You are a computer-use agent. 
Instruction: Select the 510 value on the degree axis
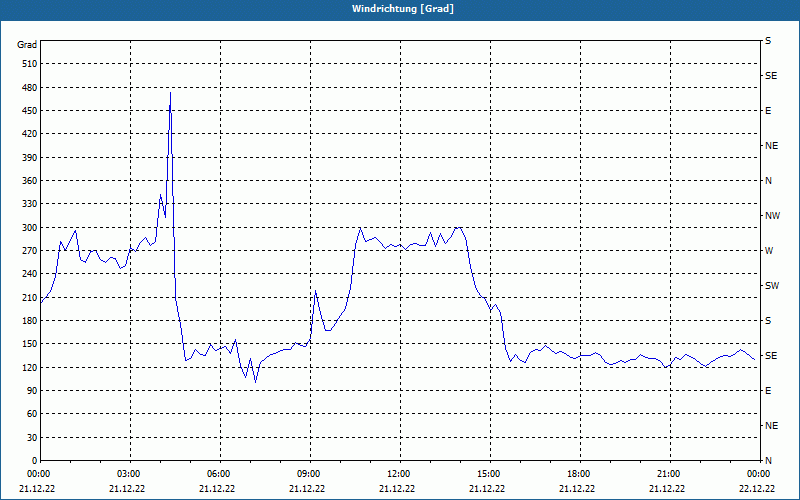tap(30, 64)
